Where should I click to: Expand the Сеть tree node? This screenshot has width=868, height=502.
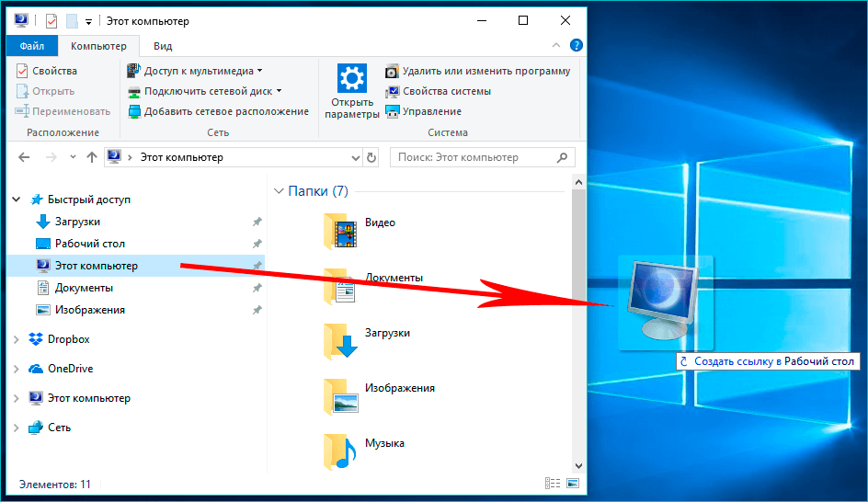click(16, 428)
